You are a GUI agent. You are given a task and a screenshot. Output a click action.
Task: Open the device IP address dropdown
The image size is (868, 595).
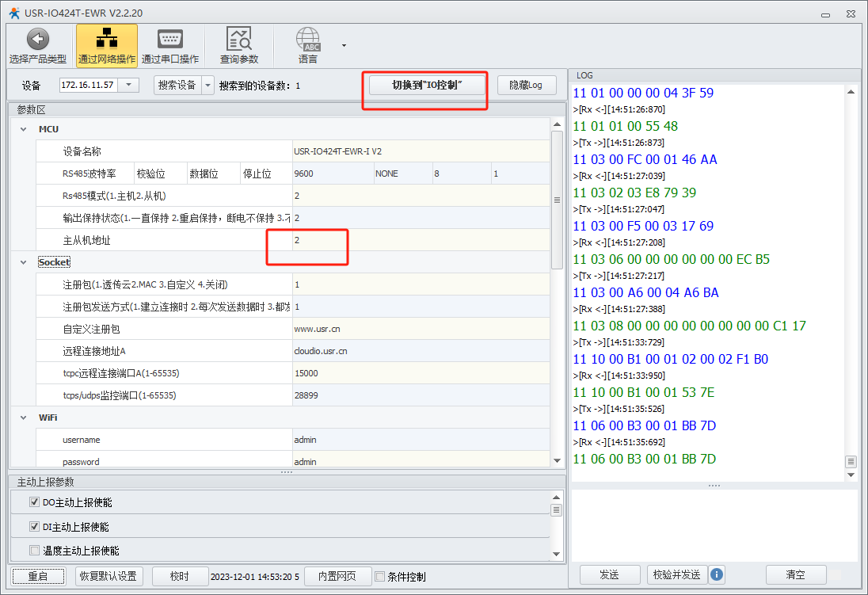129,85
